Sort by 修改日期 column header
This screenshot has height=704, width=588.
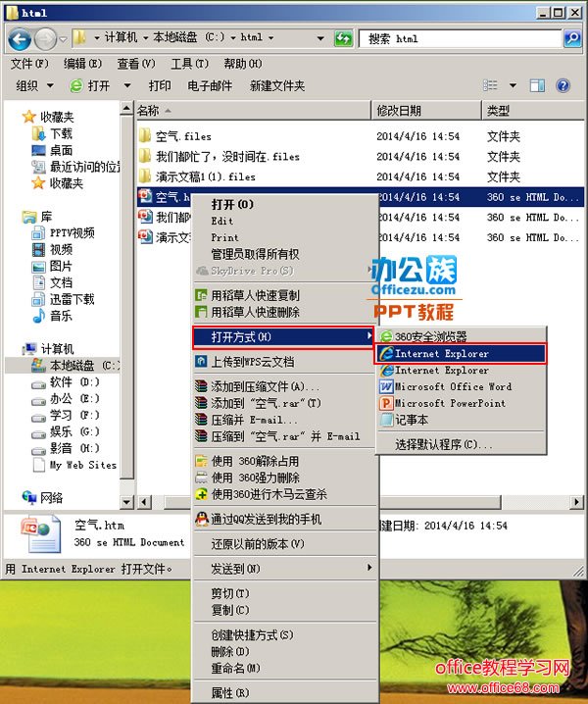(x=426, y=111)
